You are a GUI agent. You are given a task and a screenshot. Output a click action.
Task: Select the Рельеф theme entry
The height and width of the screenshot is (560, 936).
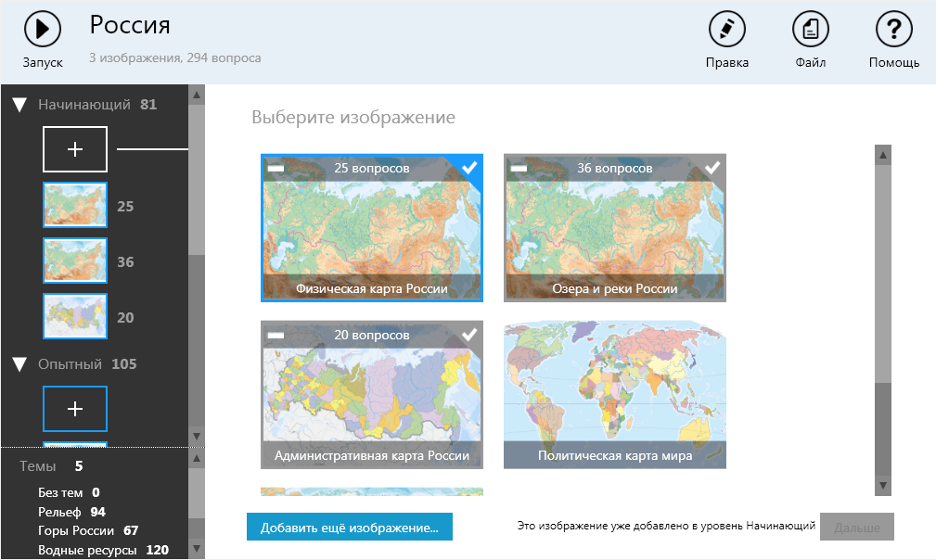pos(59,512)
